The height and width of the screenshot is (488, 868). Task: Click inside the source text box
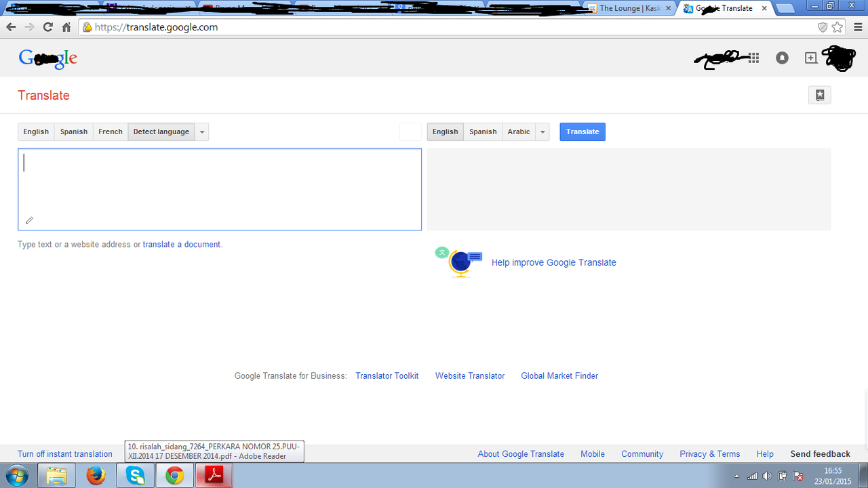click(x=220, y=189)
